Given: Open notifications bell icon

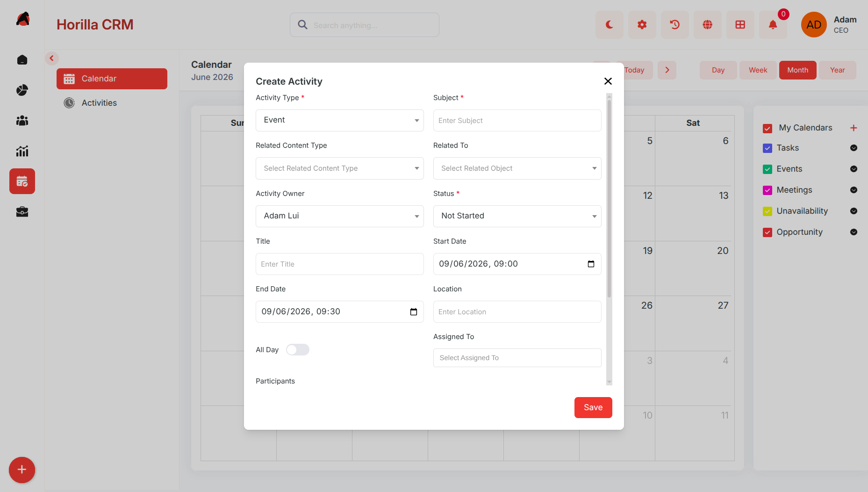Looking at the screenshot, I should point(773,25).
